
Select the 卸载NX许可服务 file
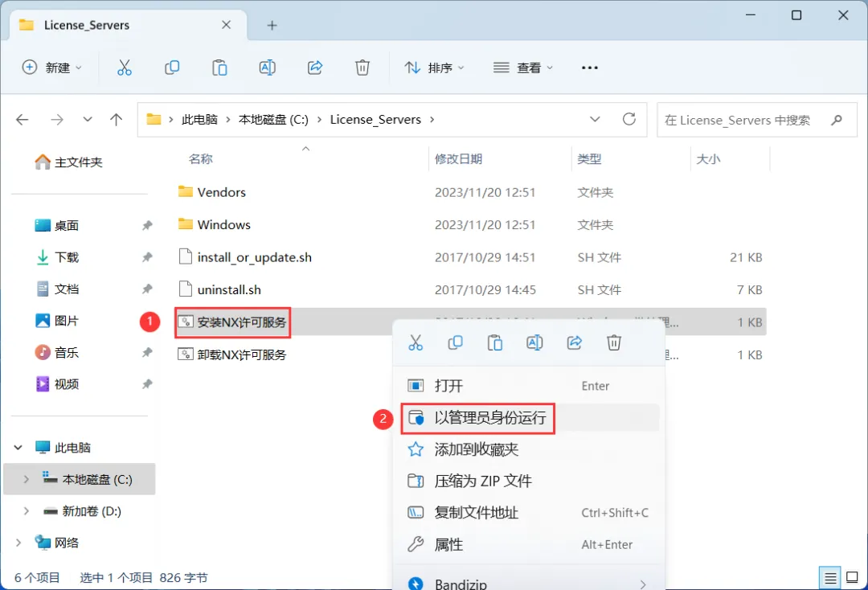click(x=241, y=354)
